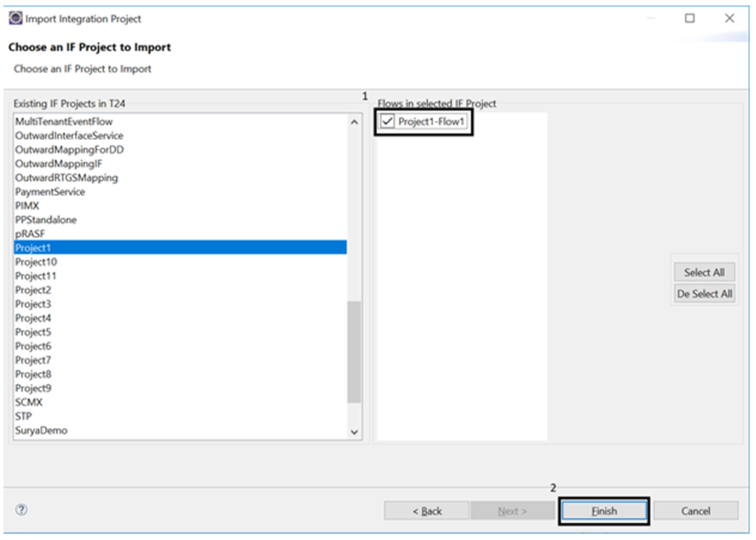Pick OutwardRTGSMapping in project list
756x540 pixels.
(66, 178)
